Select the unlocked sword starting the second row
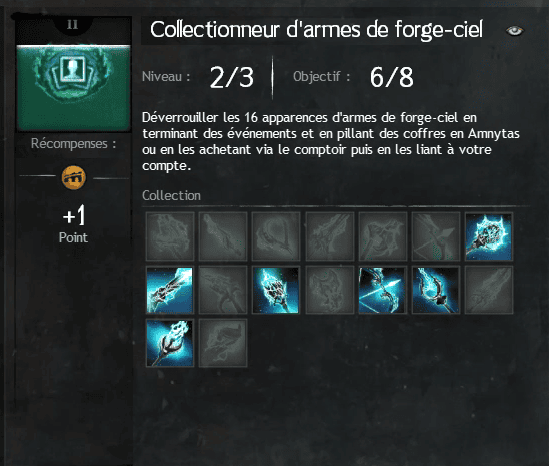549x466 pixels. (x=170, y=290)
